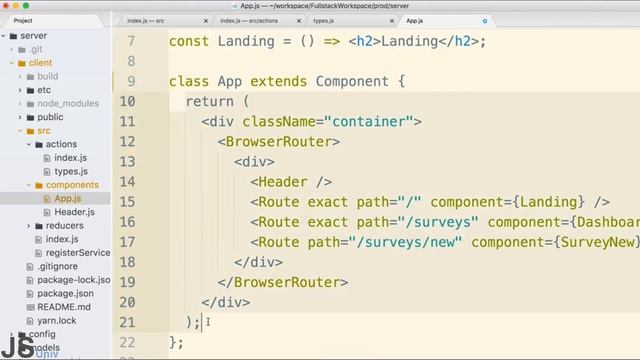Expand the .git folder arrow

[x=12, y=49]
